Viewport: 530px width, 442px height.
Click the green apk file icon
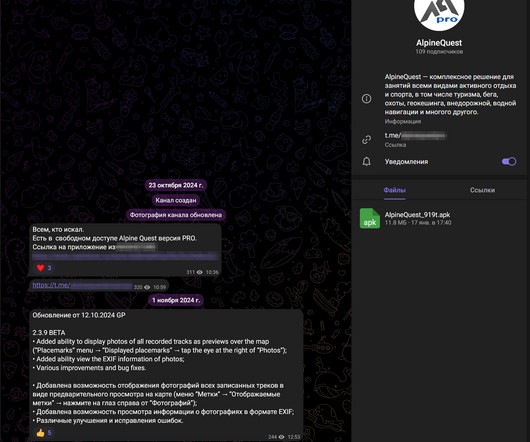click(370, 218)
